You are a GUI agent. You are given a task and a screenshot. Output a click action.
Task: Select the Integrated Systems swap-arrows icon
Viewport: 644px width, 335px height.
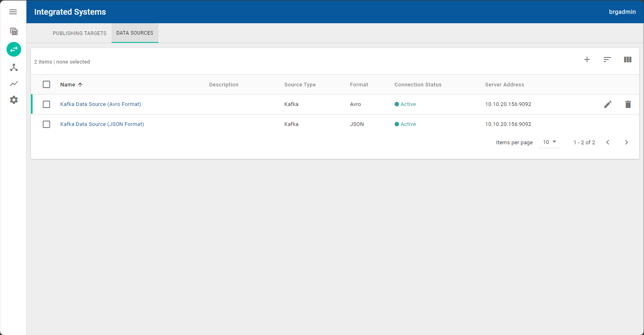pyautogui.click(x=14, y=49)
